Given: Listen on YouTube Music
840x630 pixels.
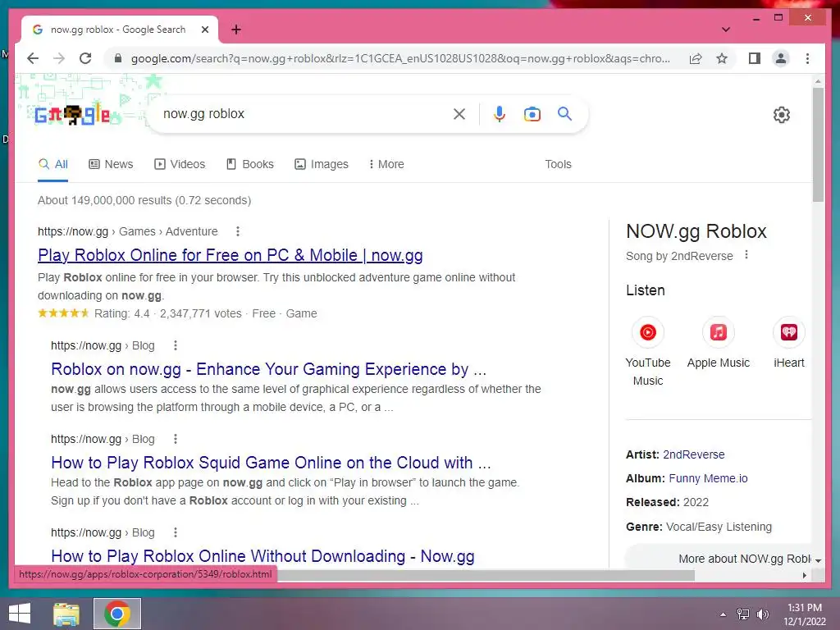Looking at the screenshot, I should tap(648, 351).
